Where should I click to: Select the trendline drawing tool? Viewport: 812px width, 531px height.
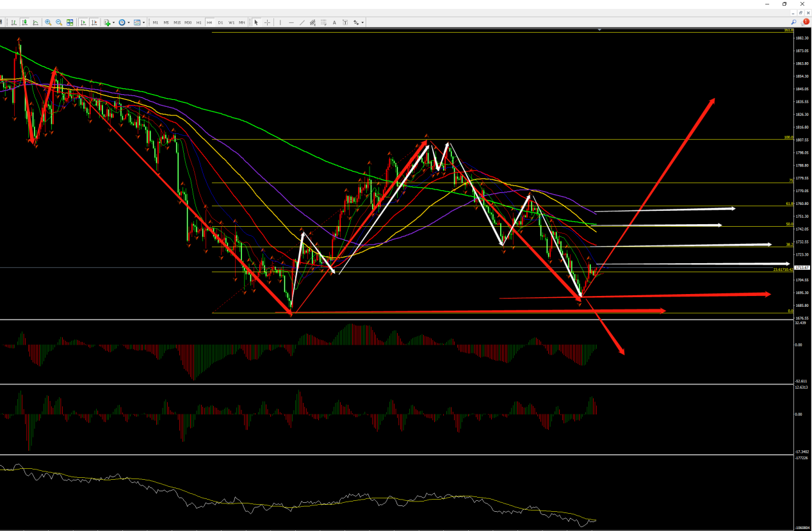coord(302,22)
